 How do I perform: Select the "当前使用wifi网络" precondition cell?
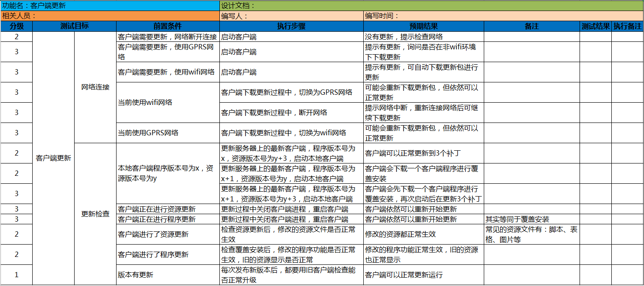point(168,102)
